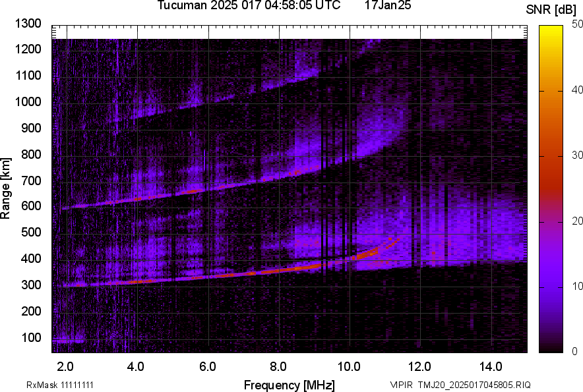
Task: Click the bright red trace near 10.5 MHz
Action: [x=366, y=254]
